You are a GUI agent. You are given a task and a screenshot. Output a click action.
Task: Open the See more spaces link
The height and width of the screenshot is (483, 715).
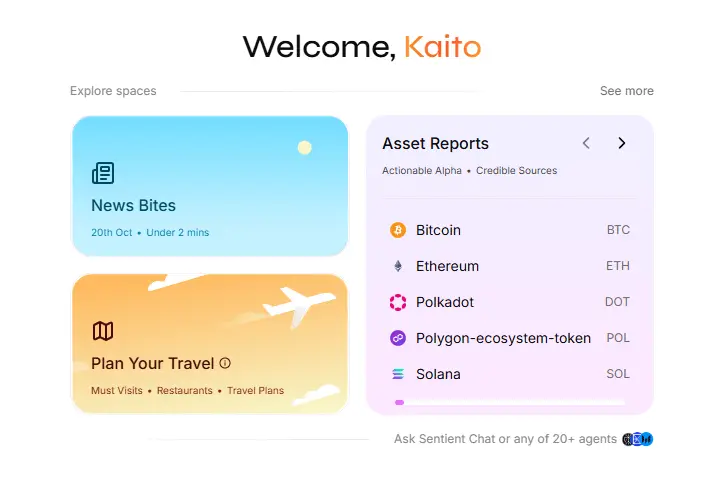coord(626,91)
